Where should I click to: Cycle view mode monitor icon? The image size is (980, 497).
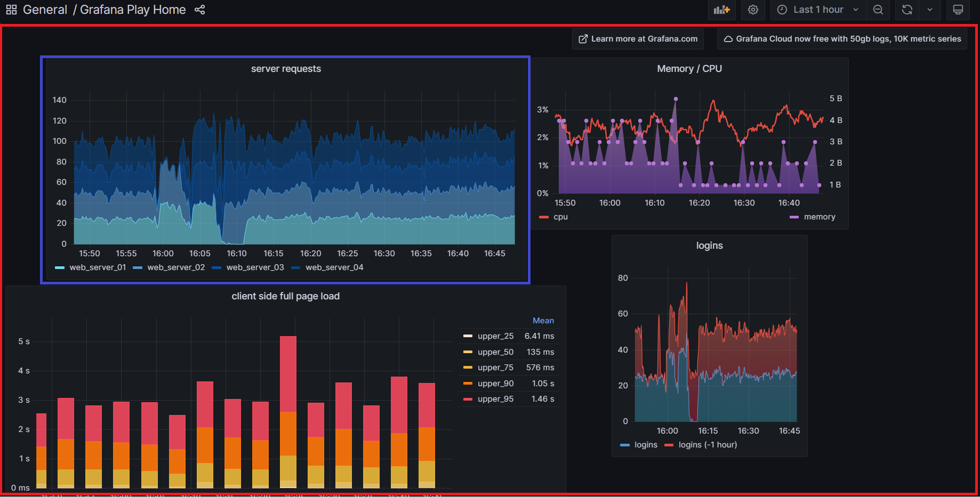[x=958, y=10]
